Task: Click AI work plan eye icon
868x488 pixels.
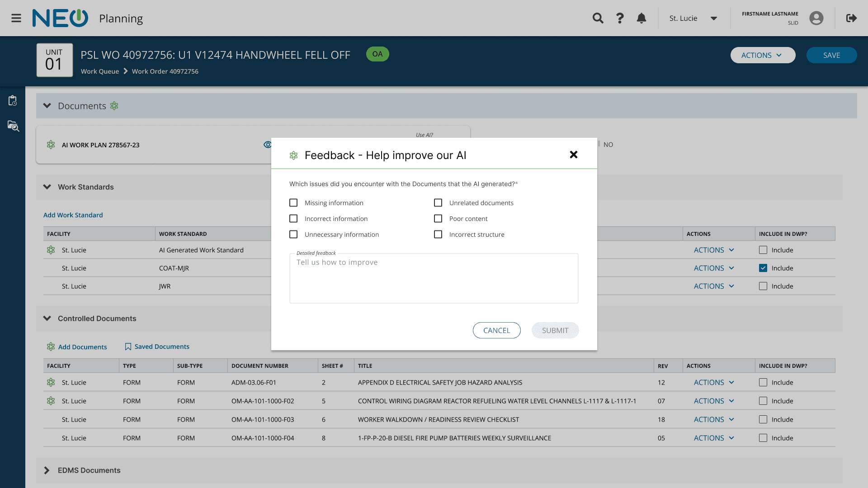Action: coord(267,145)
